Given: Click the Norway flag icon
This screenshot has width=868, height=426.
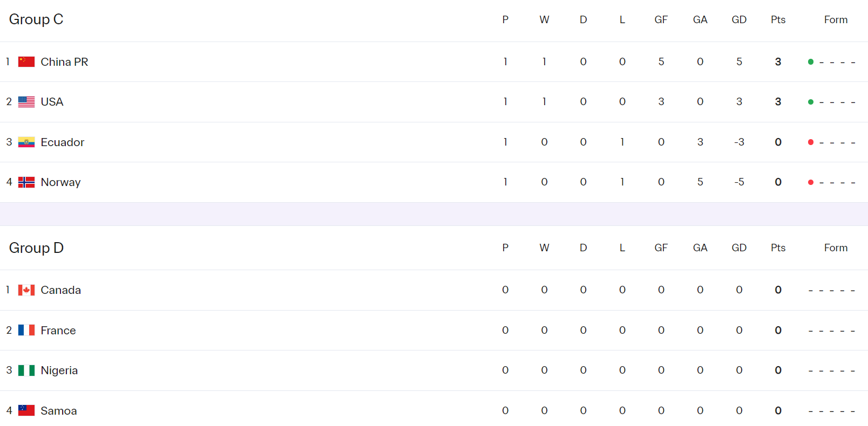Looking at the screenshot, I should [26, 182].
